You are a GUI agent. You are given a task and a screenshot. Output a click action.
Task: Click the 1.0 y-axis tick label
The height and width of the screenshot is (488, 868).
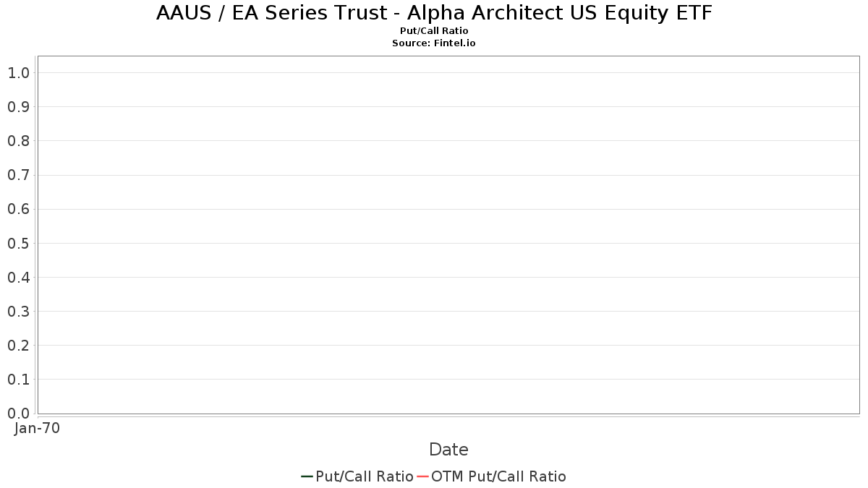point(19,73)
